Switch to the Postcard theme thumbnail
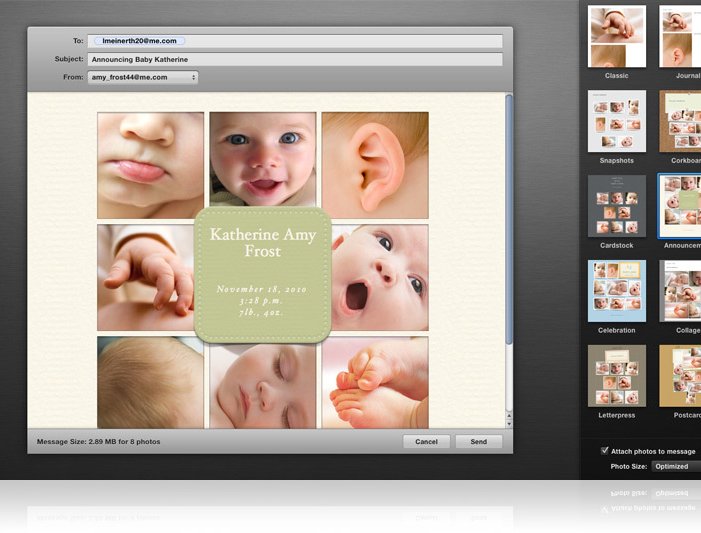The height and width of the screenshot is (533, 701). [x=680, y=376]
